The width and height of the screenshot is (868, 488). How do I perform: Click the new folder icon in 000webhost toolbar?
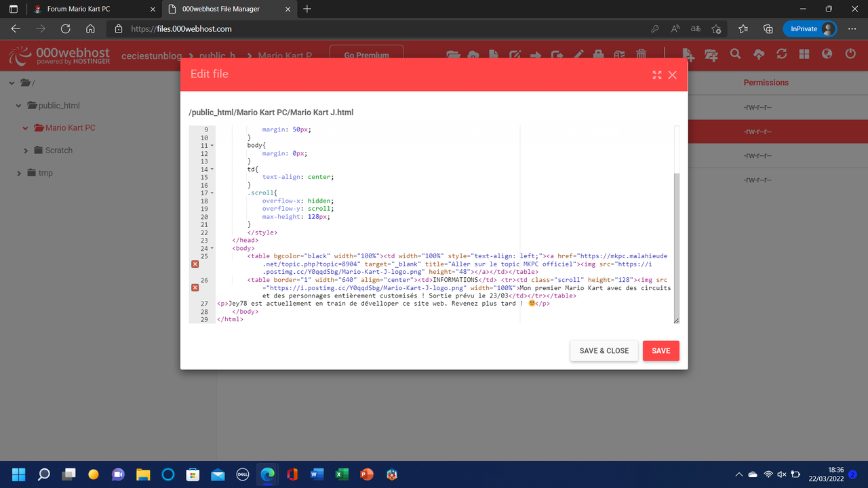coord(711,55)
